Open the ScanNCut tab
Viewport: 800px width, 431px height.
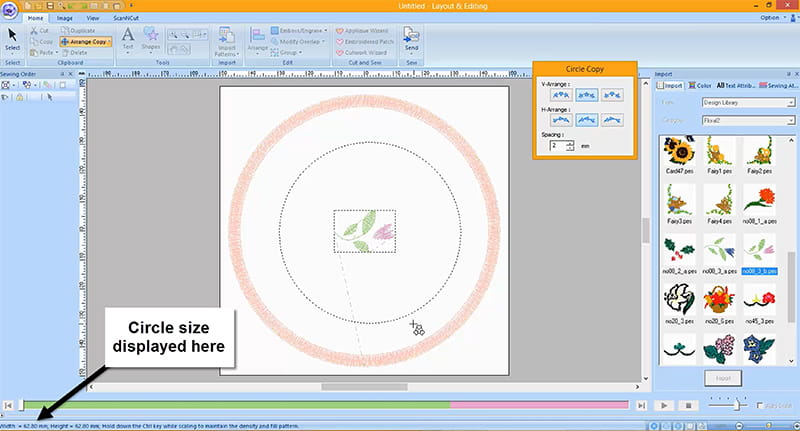[125, 18]
